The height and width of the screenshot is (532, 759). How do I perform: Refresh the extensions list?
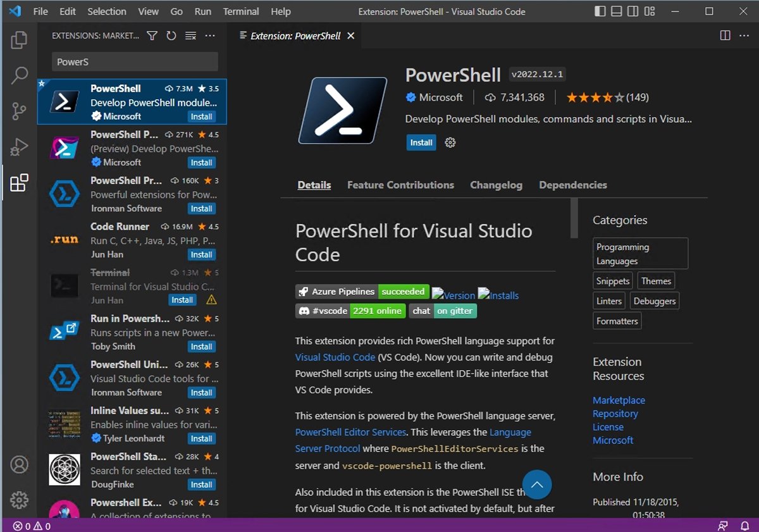[171, 36]
